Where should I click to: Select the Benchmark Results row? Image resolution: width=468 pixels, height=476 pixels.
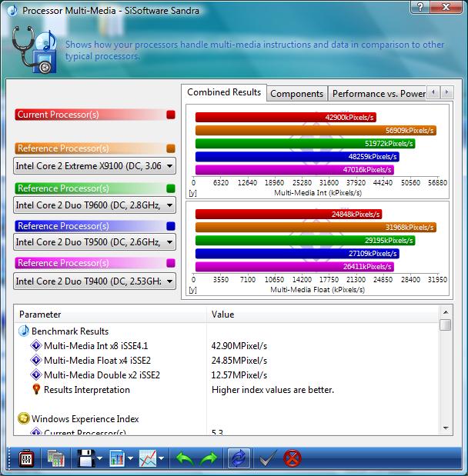[x=226, y=331]
